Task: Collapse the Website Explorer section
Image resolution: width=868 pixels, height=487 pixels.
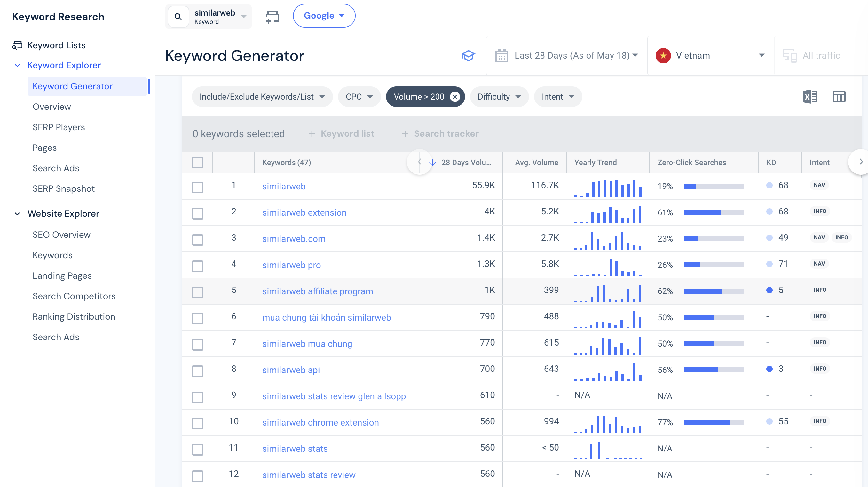Action: pos(17,214)
